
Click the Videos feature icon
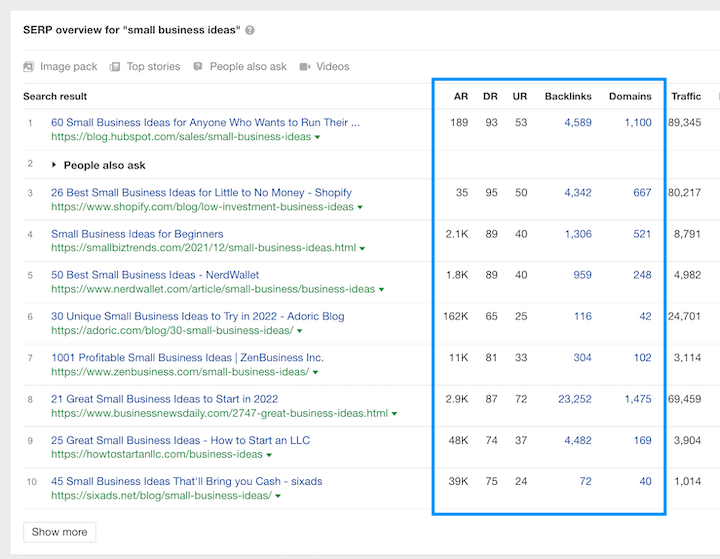[x=305, y=67]
